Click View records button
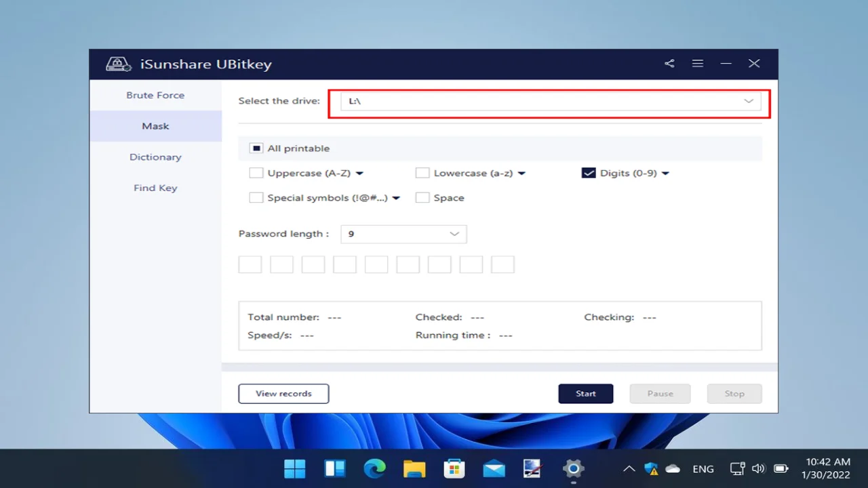This screenshot has height=488, width=868. tap(283, 394)
